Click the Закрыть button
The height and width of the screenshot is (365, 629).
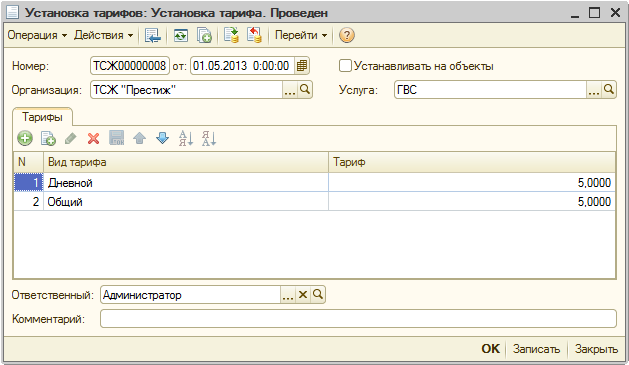(x=596, y=349)
